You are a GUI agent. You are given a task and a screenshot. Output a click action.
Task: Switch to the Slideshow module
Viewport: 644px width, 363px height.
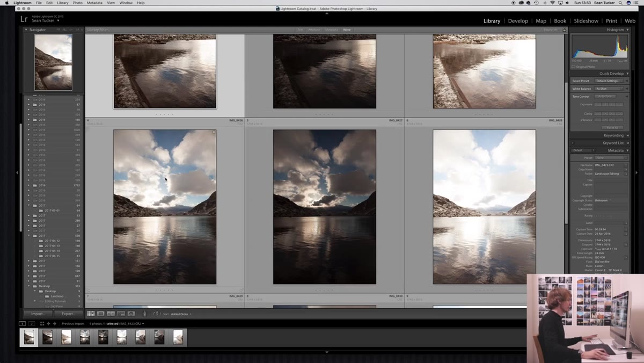pos(586,21)
